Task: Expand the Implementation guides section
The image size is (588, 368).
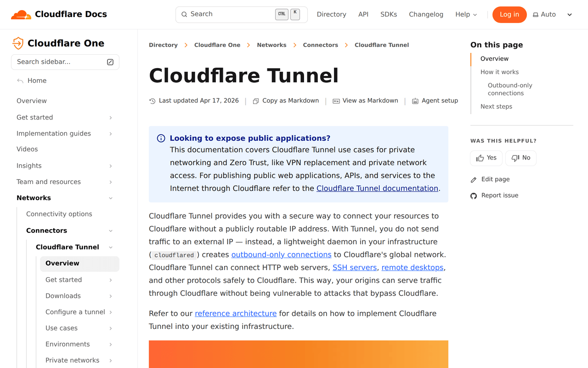Action: (x=111, y=134)
